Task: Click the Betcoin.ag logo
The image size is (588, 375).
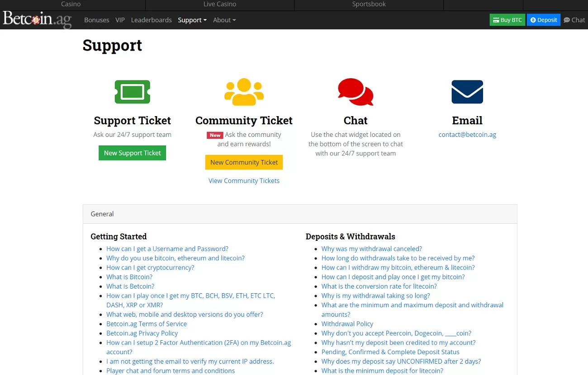Action: (x=37, y=20)
